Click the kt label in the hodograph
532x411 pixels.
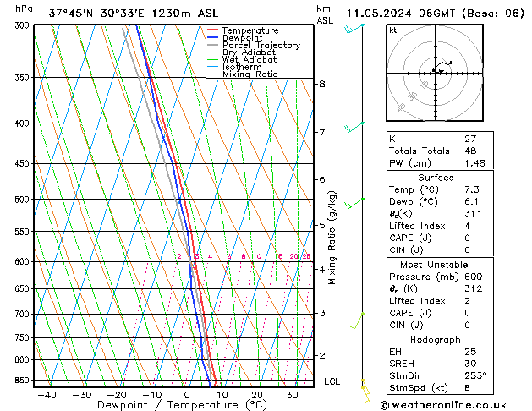tap(393, 30)
